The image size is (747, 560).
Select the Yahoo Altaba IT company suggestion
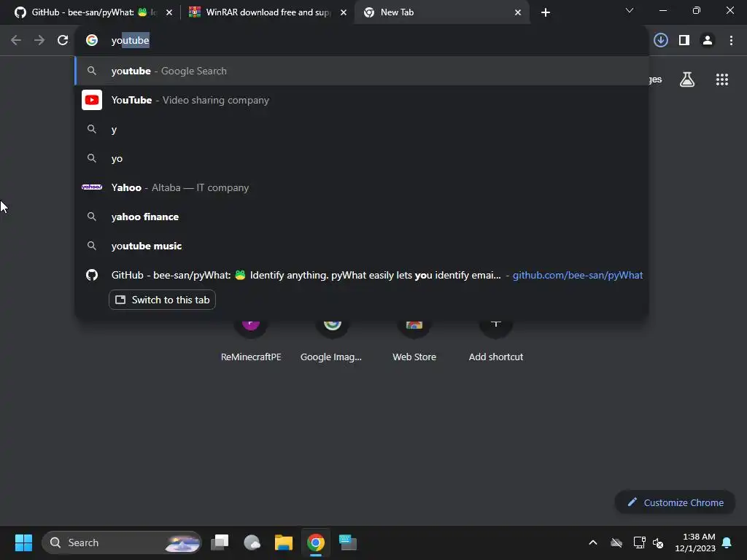click(362, 187)
